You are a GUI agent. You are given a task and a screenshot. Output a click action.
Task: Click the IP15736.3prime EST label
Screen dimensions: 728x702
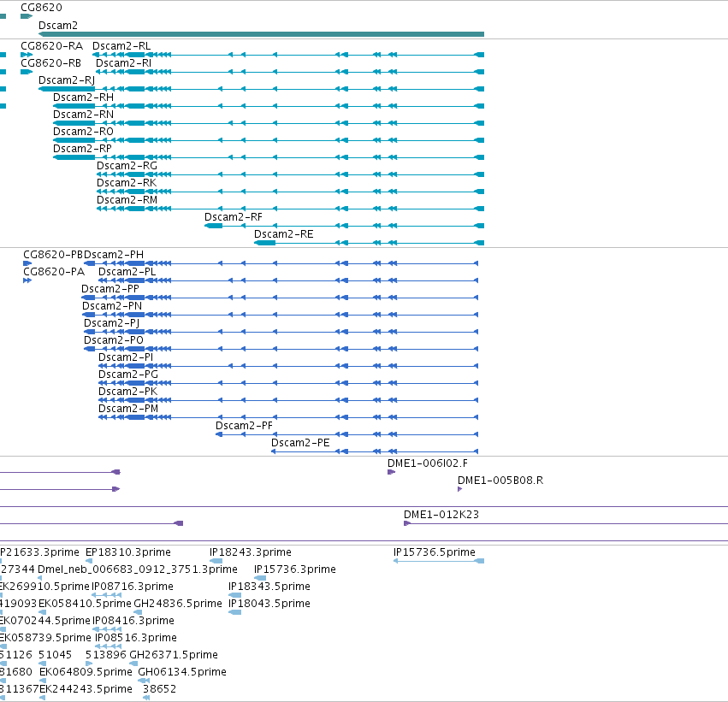pos(295,569)
